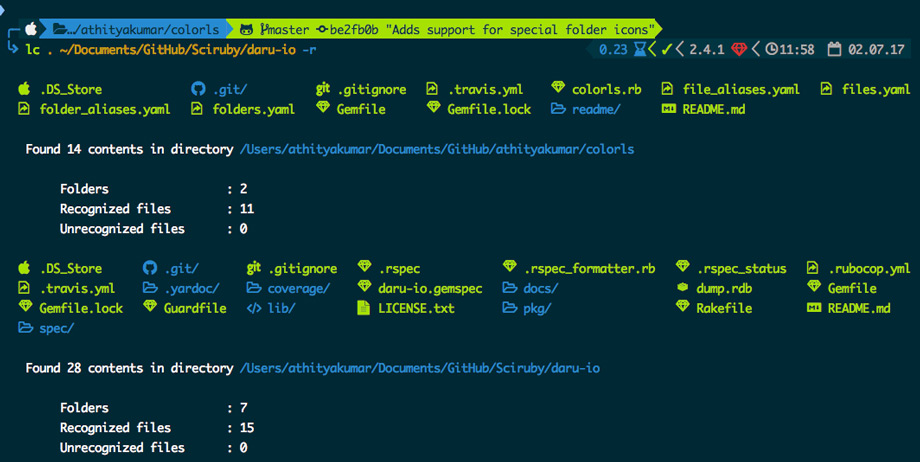Click the code icon beside lib/
The width and height of the screenshot is (920, 462).
pos(254,308)
